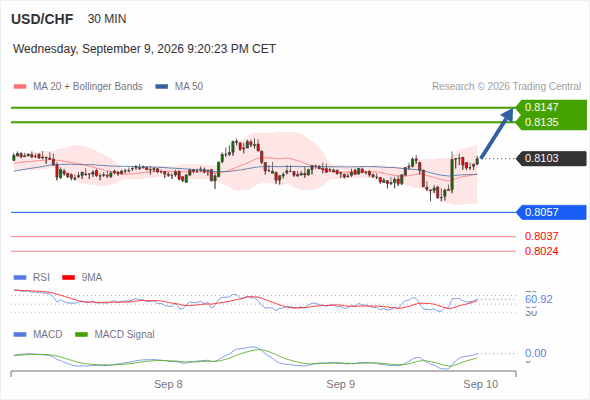Select the MA 20 + Bollinger Bands legend label

88,87
